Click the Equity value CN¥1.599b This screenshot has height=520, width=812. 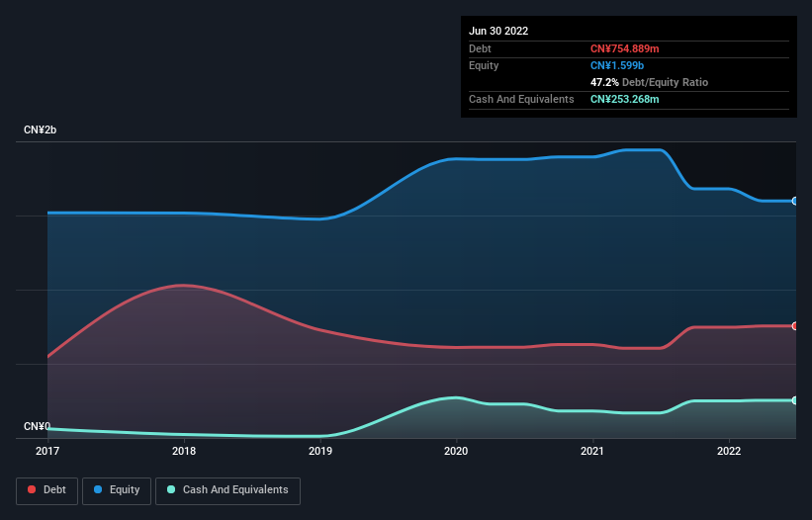click(x=617, y=65)
